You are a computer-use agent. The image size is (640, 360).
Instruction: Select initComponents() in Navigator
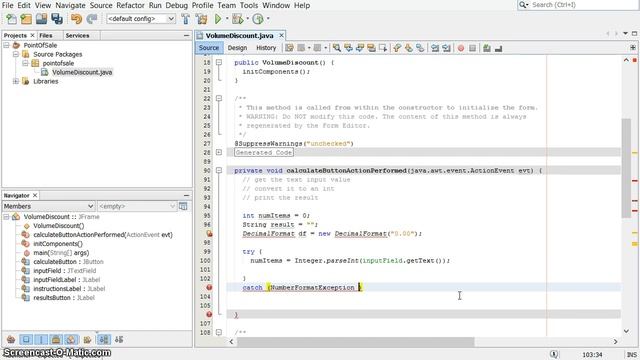coord(58,244)
